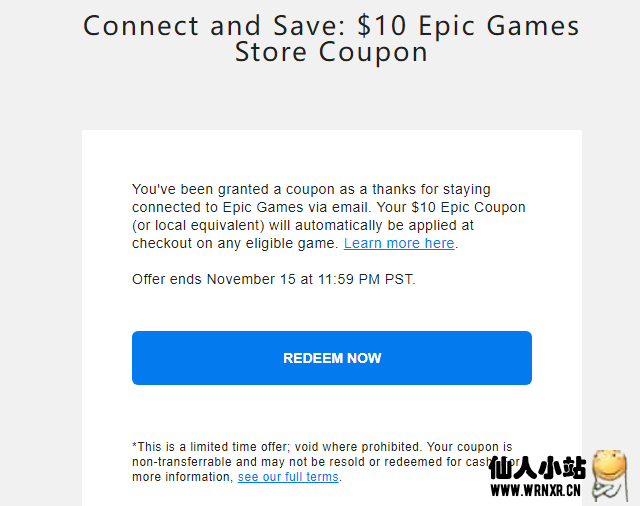Click the more information, text before terms link
Viewport: 640px width, 506px height.
pos(183,477)
